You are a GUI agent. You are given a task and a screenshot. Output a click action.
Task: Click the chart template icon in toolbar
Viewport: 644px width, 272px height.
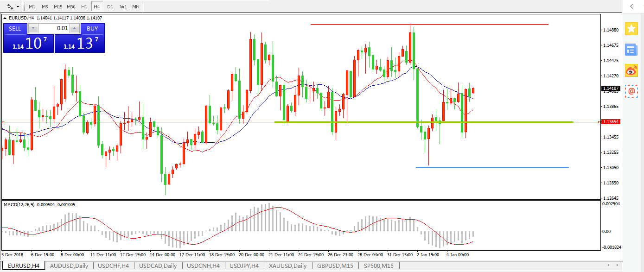coord(10,6)
